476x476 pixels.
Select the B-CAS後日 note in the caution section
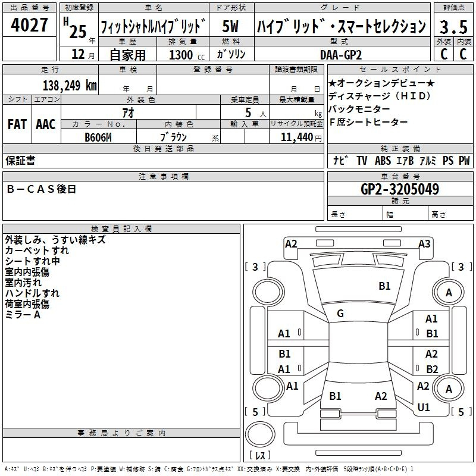42,189
